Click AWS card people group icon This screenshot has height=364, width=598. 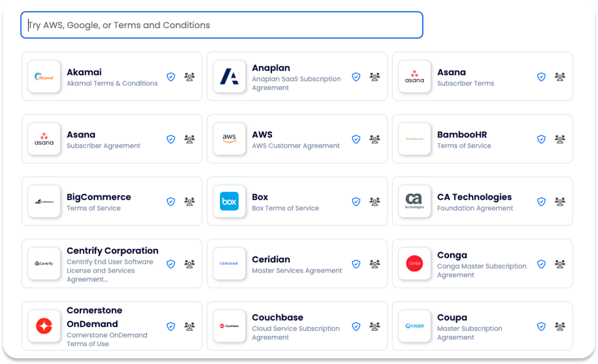375,139
